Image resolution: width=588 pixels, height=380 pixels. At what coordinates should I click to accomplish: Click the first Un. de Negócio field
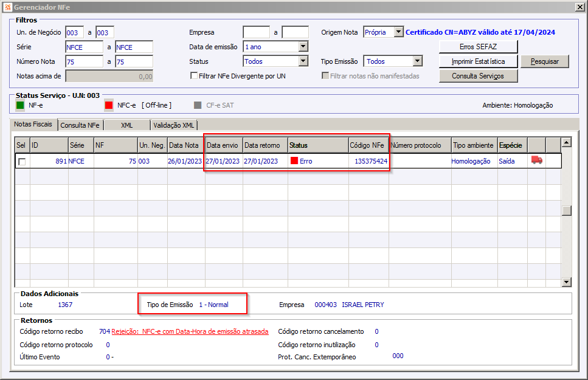(74, 32)
